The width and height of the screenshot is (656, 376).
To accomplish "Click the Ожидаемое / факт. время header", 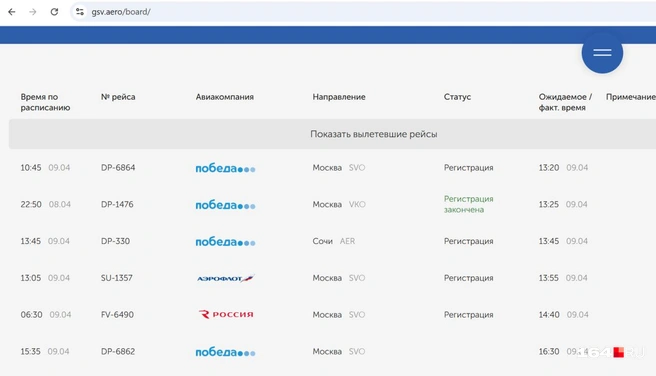I will tap(565, 102).
